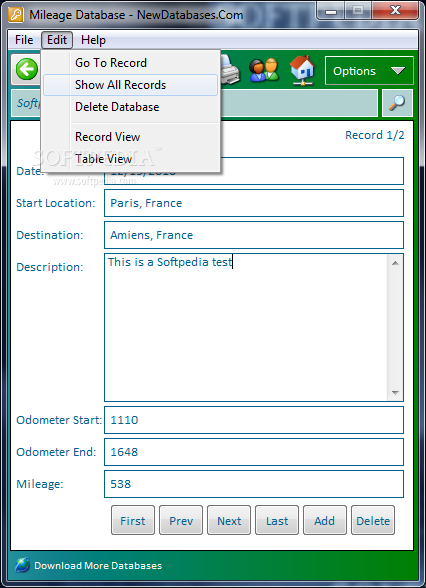Go to the Next record
426x588 pixels.
229,520
